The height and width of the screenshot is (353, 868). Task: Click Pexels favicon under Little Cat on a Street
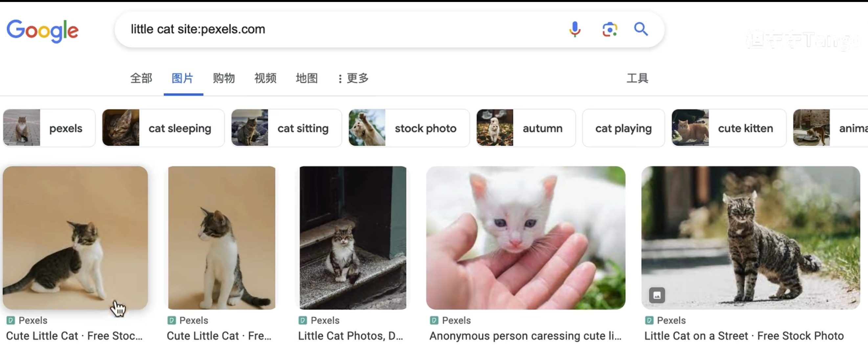(x=649, y=320)
